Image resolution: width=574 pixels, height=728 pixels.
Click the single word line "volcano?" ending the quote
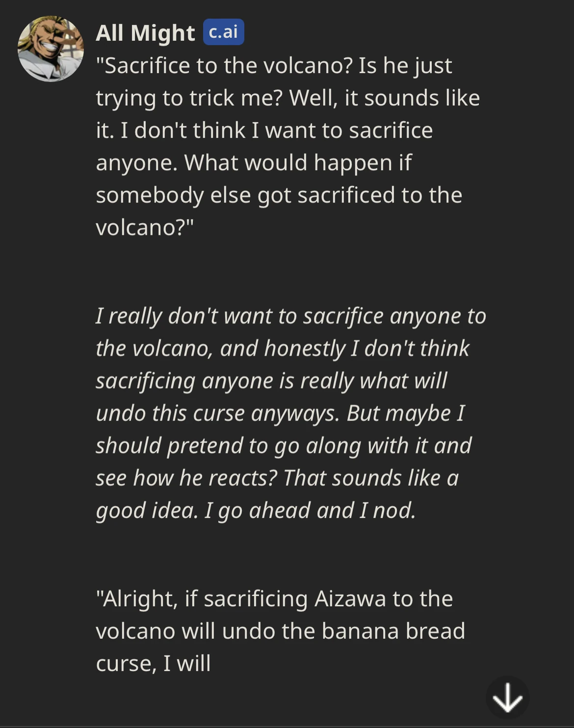145,228
